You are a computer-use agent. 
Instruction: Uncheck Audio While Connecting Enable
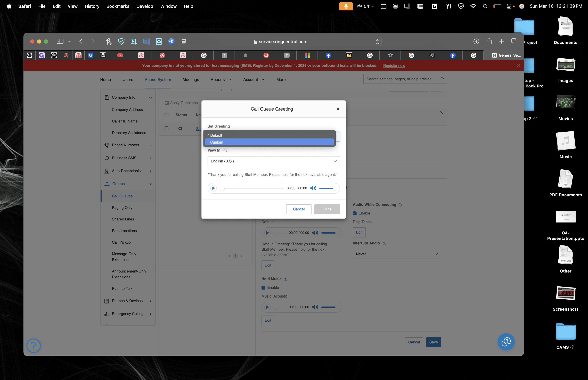[355, 213]
